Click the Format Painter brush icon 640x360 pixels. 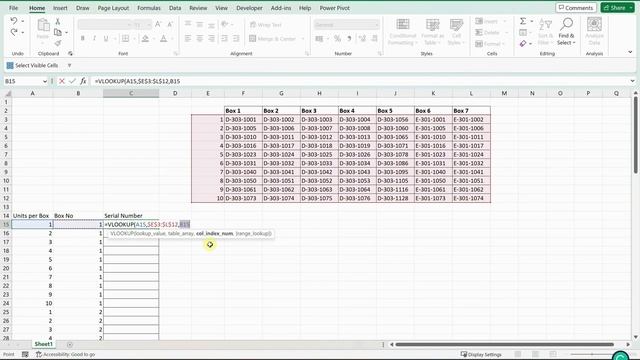coord(58,43)
